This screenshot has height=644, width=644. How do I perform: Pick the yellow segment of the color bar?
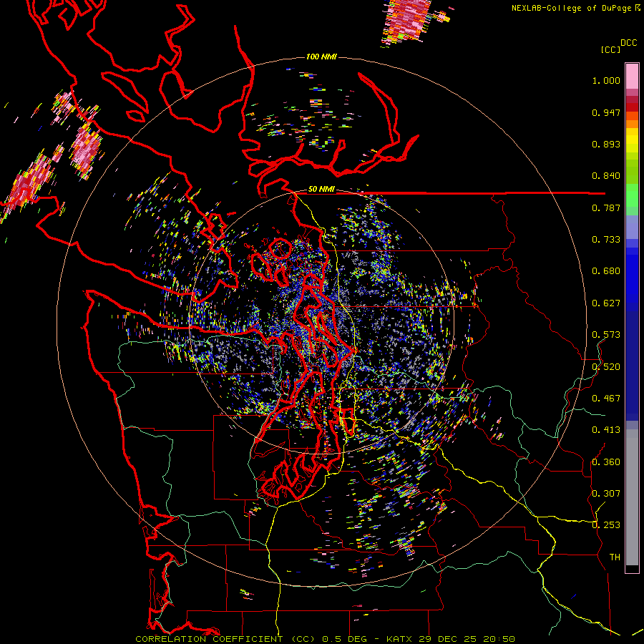(x=632, y=140)
